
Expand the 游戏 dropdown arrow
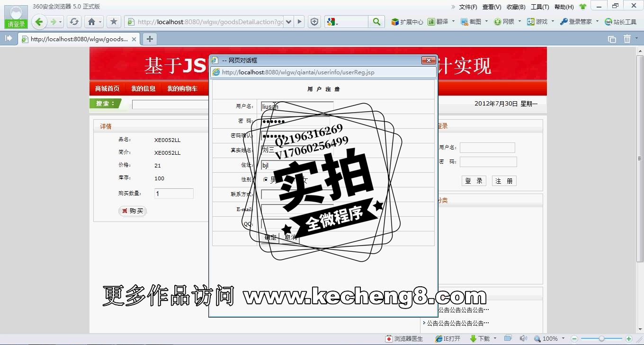coord(553,21)
